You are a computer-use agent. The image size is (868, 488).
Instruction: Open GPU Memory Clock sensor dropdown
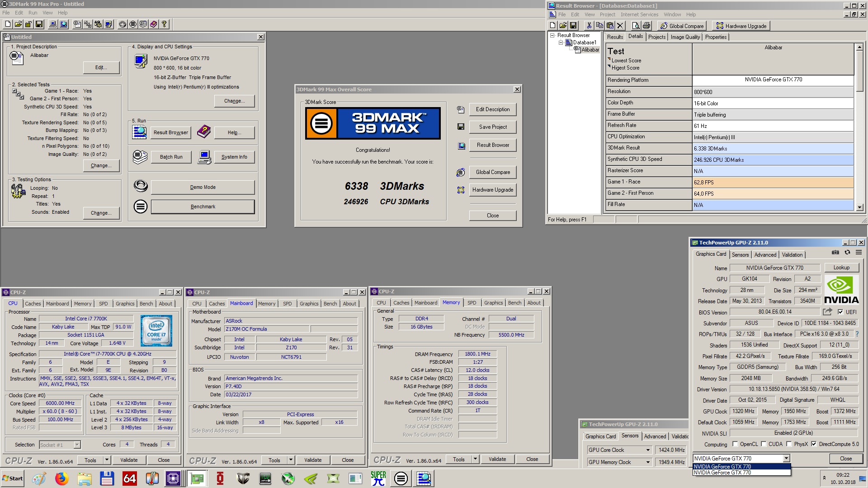[648, 462]
